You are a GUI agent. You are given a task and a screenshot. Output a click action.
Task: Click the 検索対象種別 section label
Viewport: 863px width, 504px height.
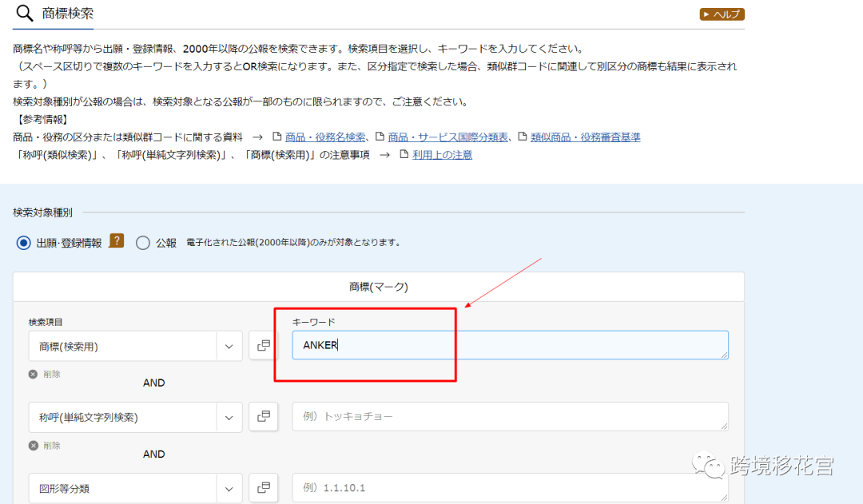pos(42,212)
